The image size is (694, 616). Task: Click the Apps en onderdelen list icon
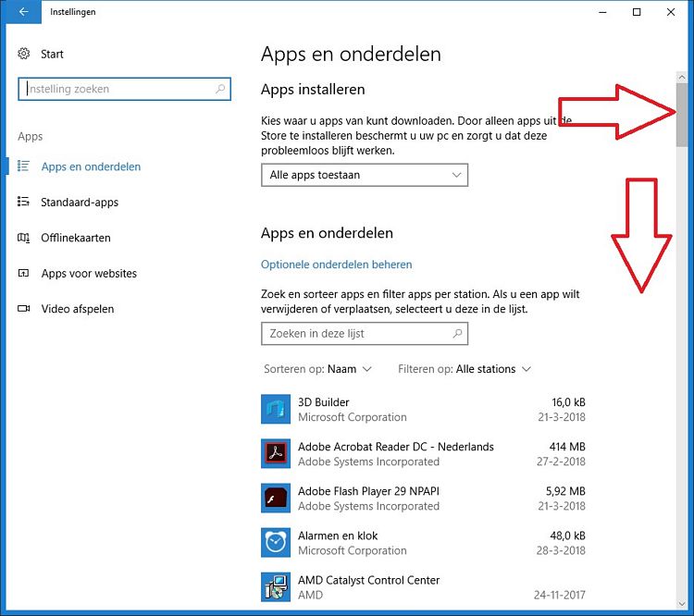[x=23, y=166]
